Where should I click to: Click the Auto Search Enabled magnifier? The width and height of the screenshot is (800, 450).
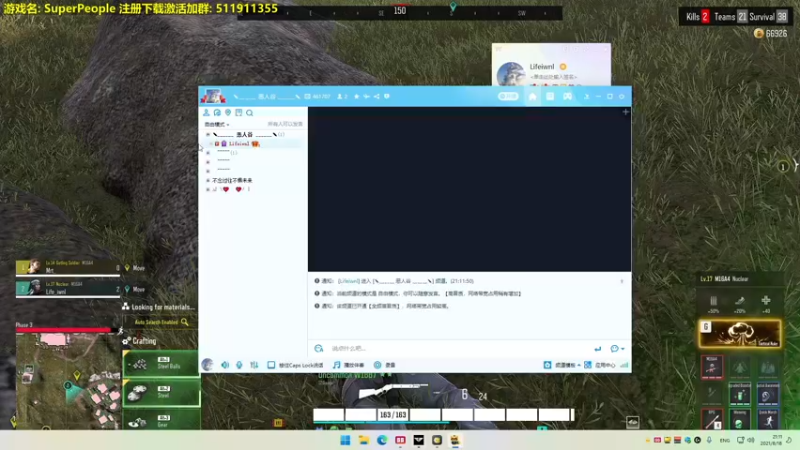pyautogui.click(x=185, y=322)
